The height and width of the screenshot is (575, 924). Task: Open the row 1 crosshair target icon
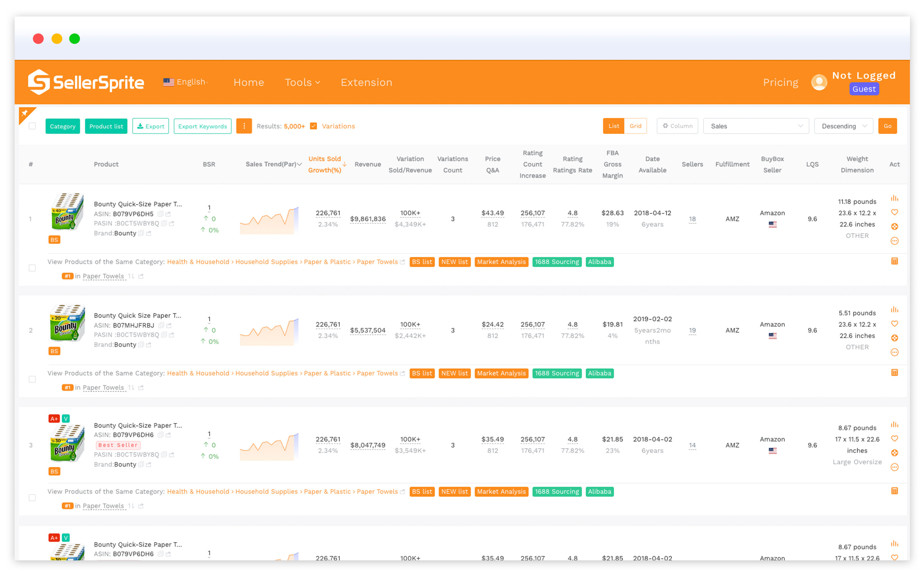tap(894, 227)
